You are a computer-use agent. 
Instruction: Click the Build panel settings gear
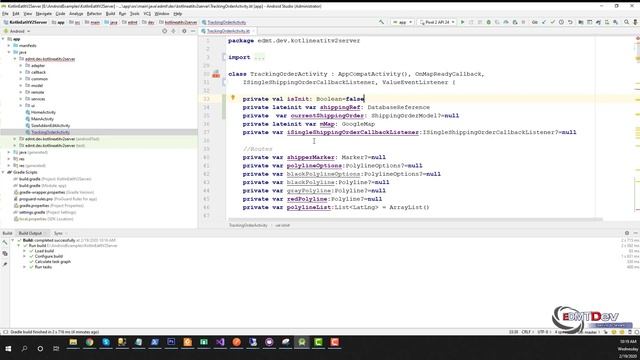[x=627, y=233]
